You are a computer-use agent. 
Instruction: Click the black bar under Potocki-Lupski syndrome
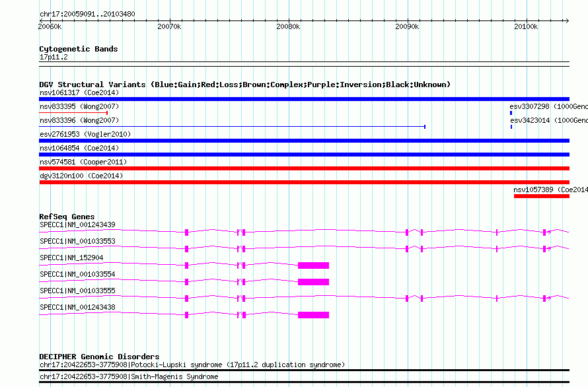tap(304, 370)
